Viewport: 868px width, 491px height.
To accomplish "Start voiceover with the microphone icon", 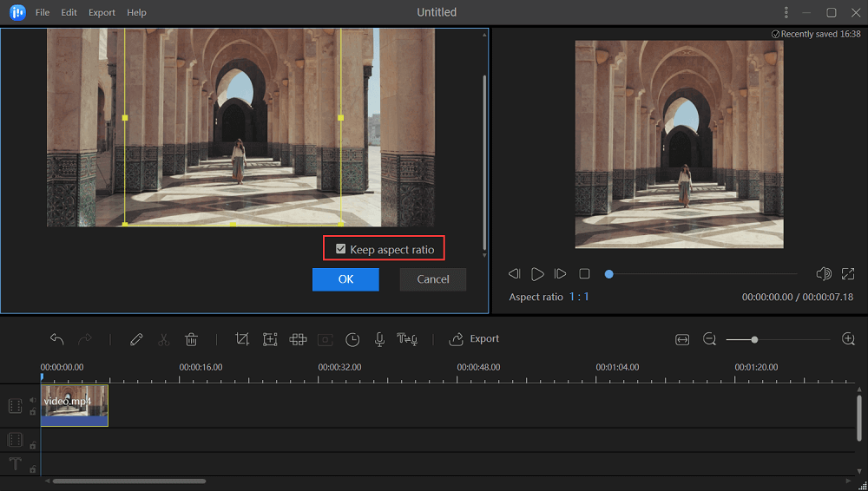I will coord(379,339).
